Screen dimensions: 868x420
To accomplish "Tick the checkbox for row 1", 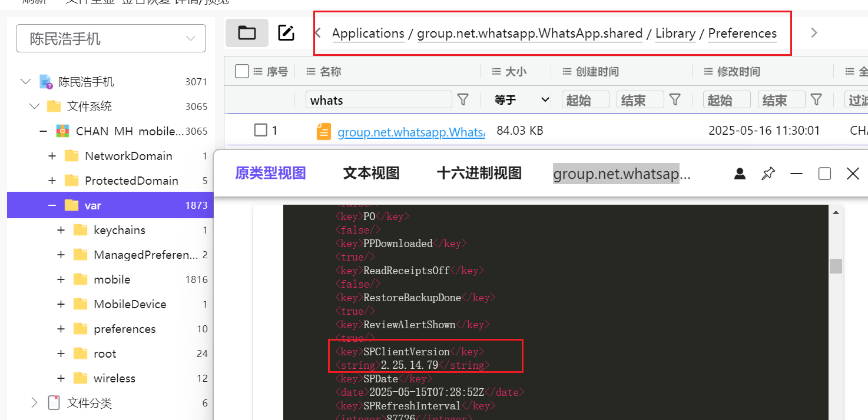I will coord(260,130).
